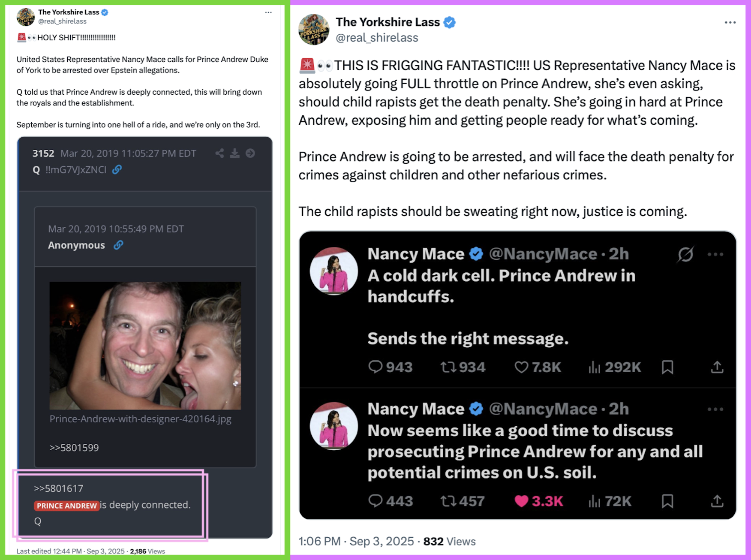751x560 pixels.
Task: Reply to Nancy Mace's handcuffs tweet
Action: coord(375,367)
